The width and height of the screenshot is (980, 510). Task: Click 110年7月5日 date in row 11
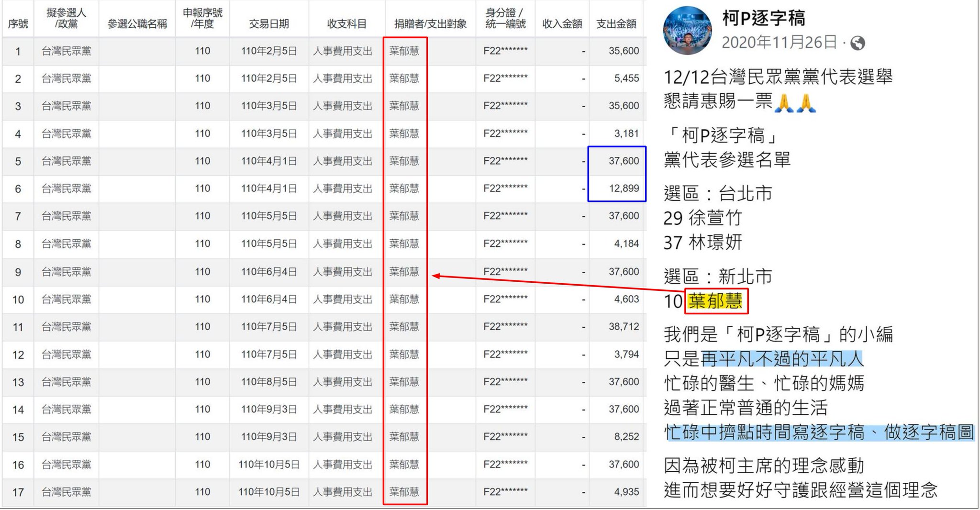[269, 326]
